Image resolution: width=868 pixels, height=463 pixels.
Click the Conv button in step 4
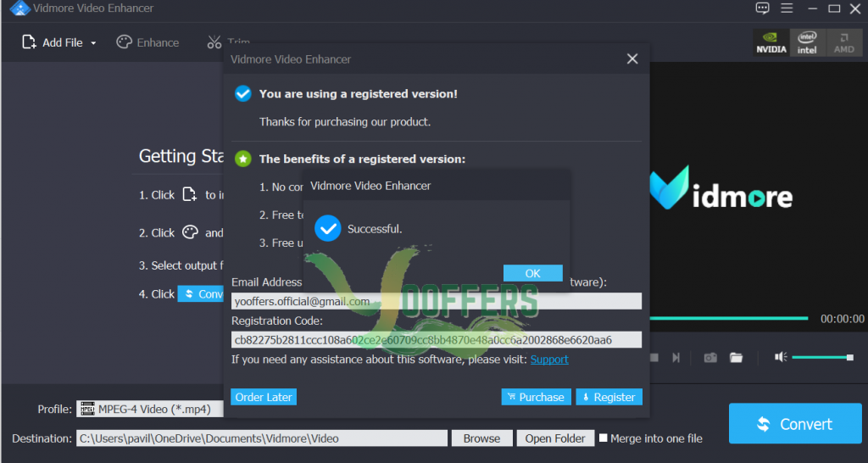[x=201, y=294]
